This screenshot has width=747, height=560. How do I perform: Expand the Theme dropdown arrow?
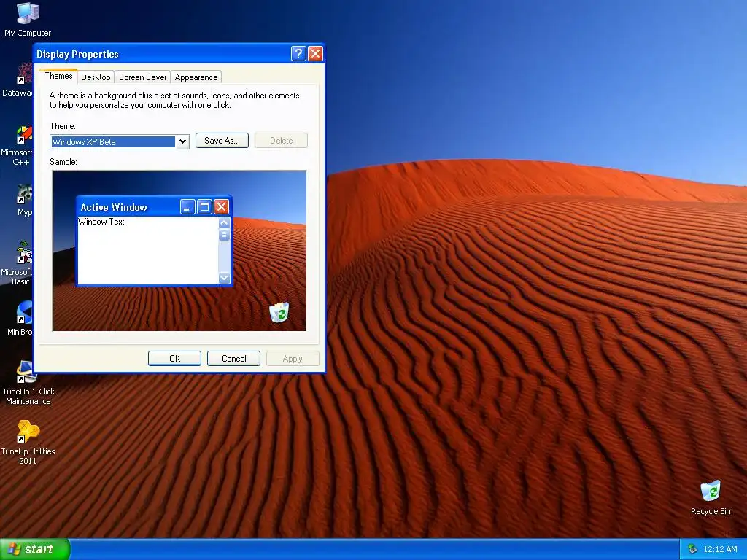(x=182, y=141)
